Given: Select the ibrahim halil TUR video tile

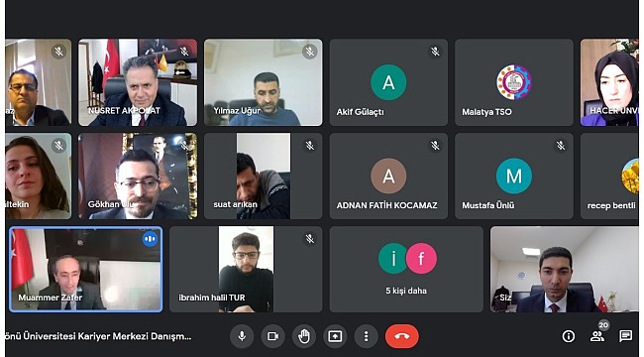Looking at the screenshot, I should pyautogui.click(x=246, y=270).
